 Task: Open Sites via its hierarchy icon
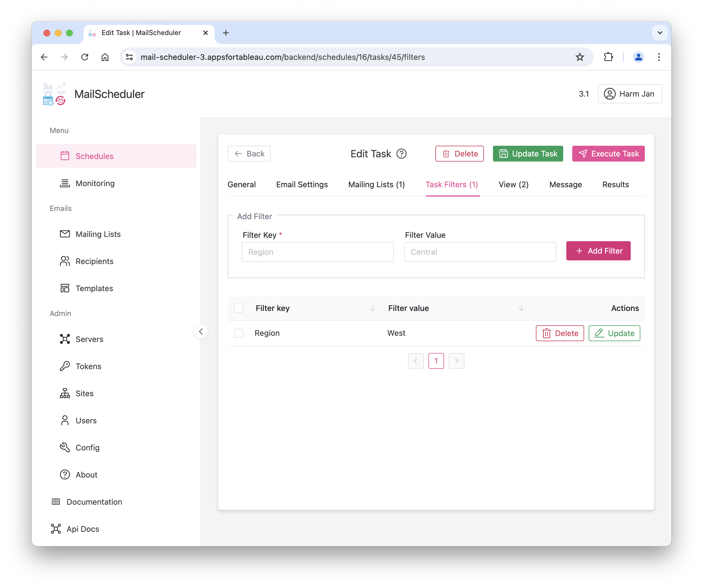point(65,393)
